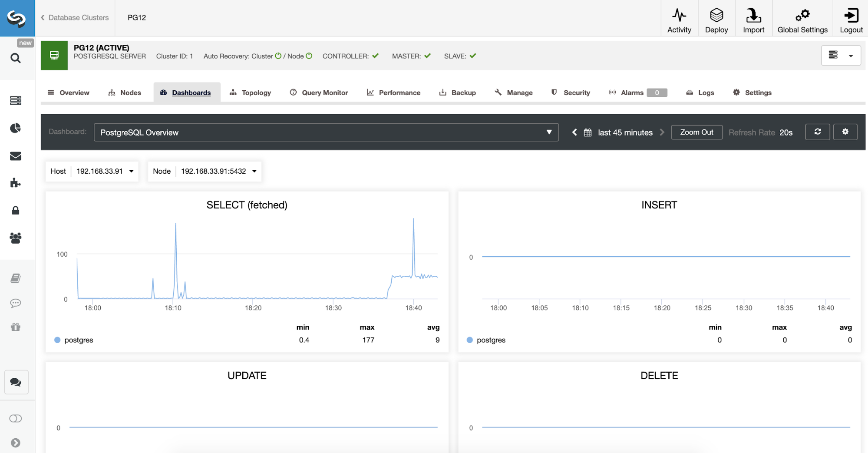
Task: Switch to the Topology tab
Action: point(251,93)
